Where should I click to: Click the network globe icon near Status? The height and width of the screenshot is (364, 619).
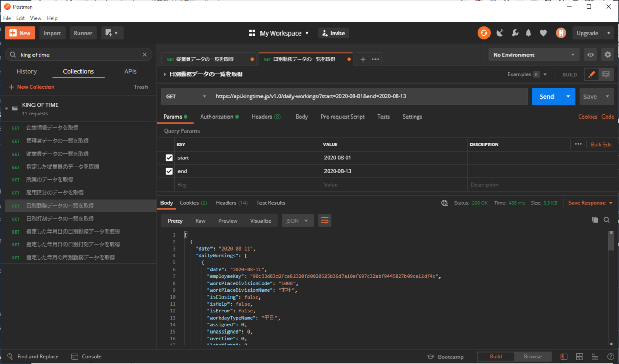pyautogui.click(x=445, y=203)
